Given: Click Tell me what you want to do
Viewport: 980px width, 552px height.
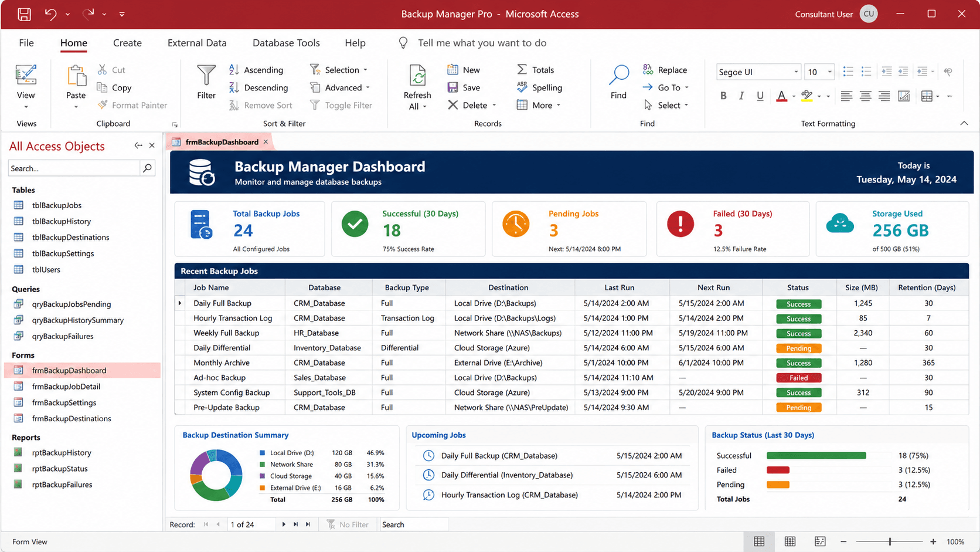Looking at the screenshot, I should pyautogui.click(x=482, y=43).
